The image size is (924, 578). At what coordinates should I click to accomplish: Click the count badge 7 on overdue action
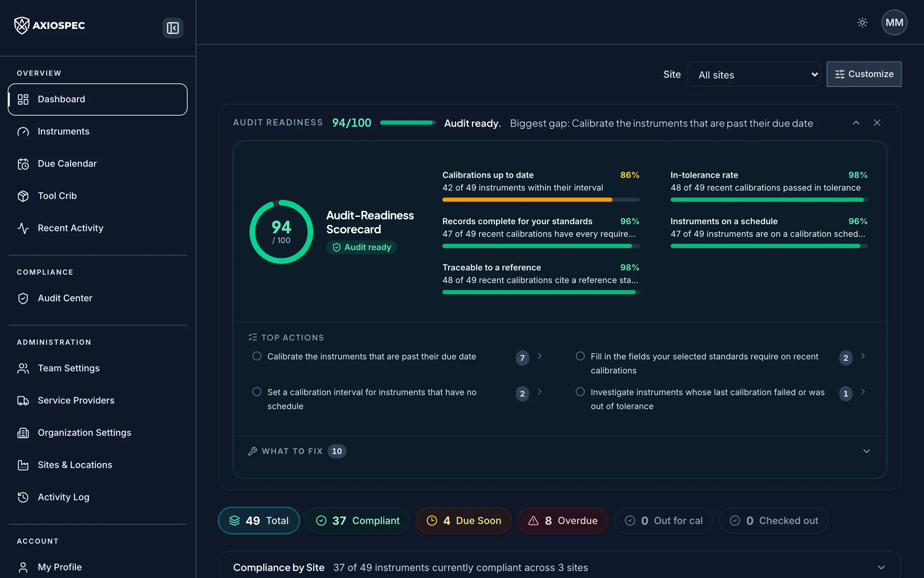tap(522, 358)
